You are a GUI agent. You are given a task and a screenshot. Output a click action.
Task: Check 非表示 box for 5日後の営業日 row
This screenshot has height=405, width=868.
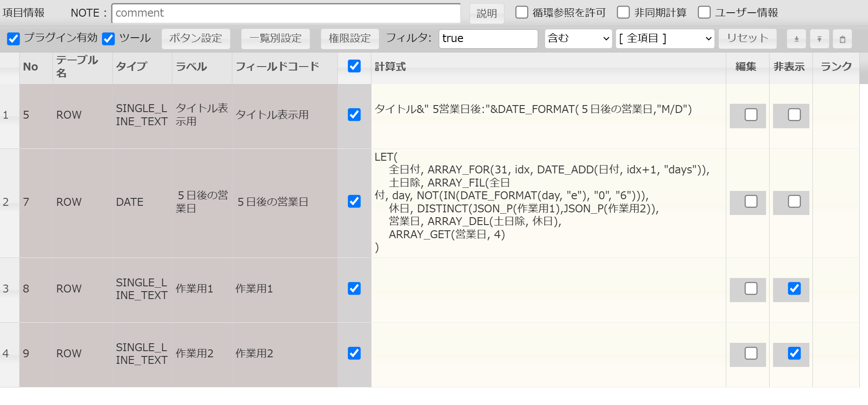click(794, 201)
